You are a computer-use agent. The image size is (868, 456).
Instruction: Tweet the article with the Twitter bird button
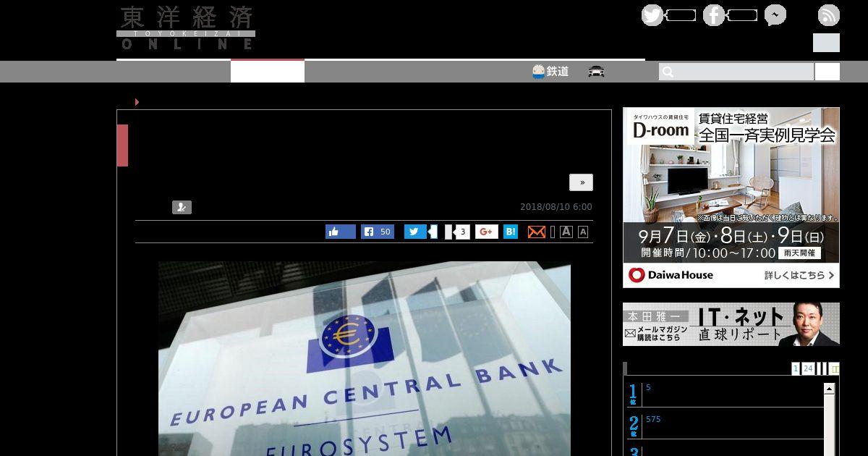(x=415, y=232)
